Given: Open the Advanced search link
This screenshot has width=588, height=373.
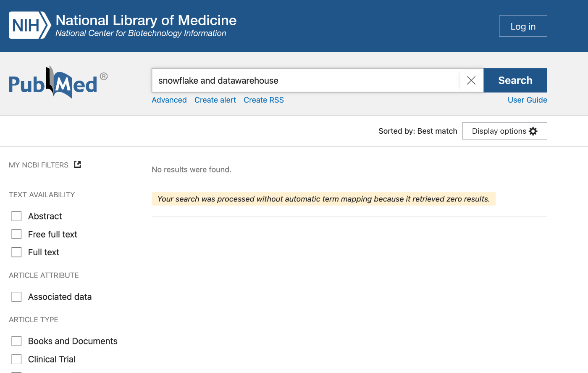Looking at the screenshot, I should (169, 100).
